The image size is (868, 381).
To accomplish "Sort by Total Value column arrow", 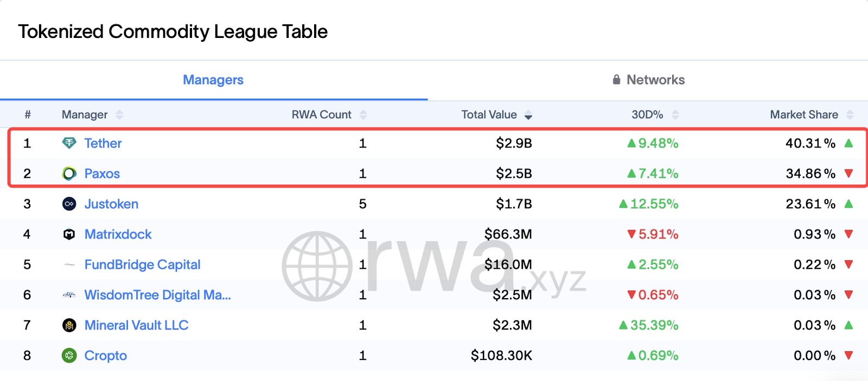I will coord(528,115).
